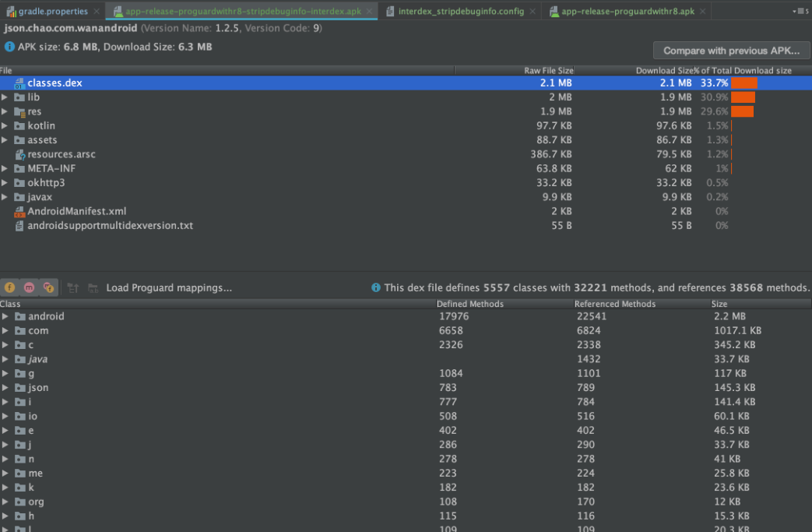Open the app-release-proguardwithr8.apk tab
This screenshot has width=812, height=532.
coord(627,11)
